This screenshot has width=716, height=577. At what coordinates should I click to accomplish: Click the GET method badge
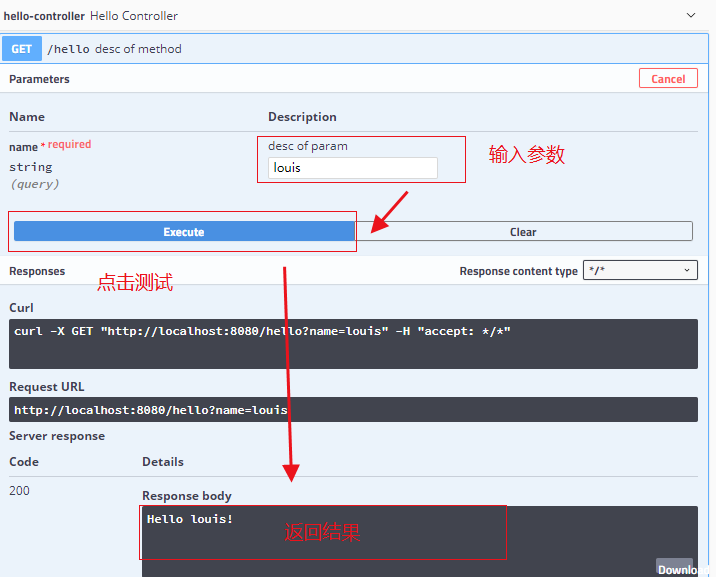coord(22,49)
